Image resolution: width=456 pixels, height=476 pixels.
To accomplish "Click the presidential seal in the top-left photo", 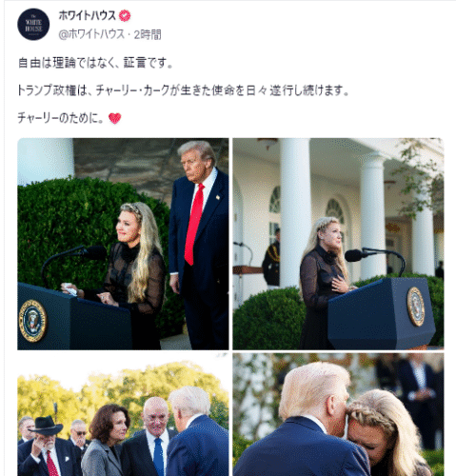I will 32,321.
